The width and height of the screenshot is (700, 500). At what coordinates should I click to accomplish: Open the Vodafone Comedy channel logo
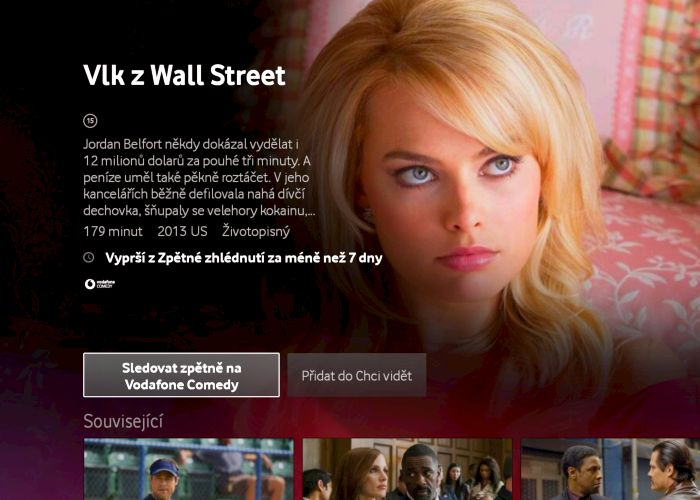[100, 284]
